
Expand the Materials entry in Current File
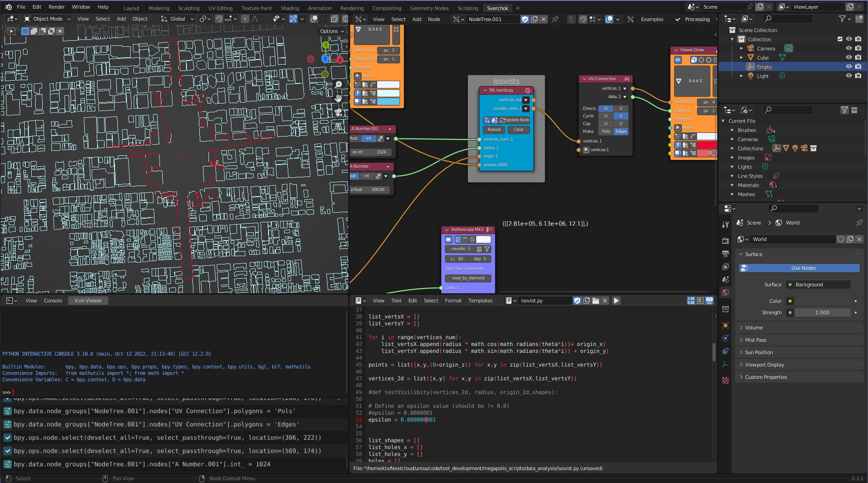pos(732,185)
